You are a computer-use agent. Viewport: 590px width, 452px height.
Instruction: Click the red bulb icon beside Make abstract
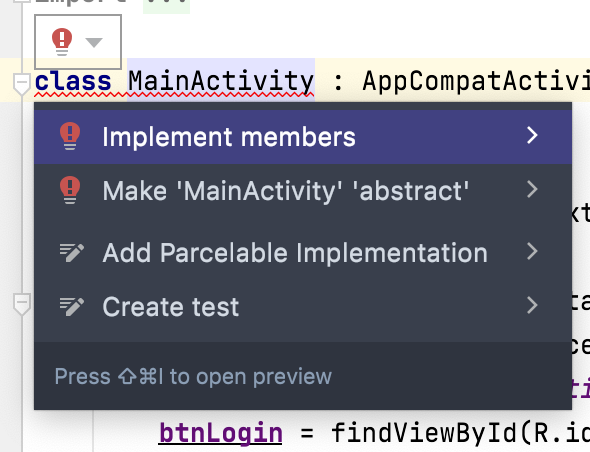[x=70, y=190]
